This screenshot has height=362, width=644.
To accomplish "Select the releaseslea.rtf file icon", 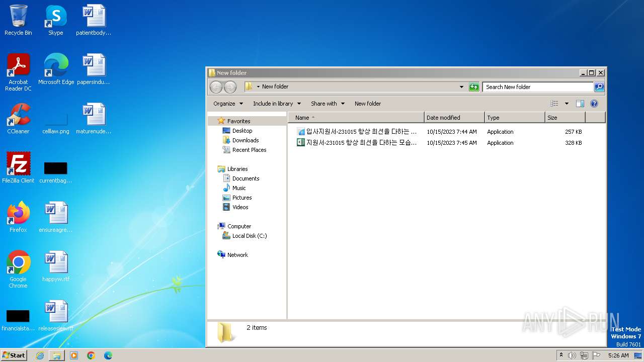I will pyautogui.click(x=56, y=316).
